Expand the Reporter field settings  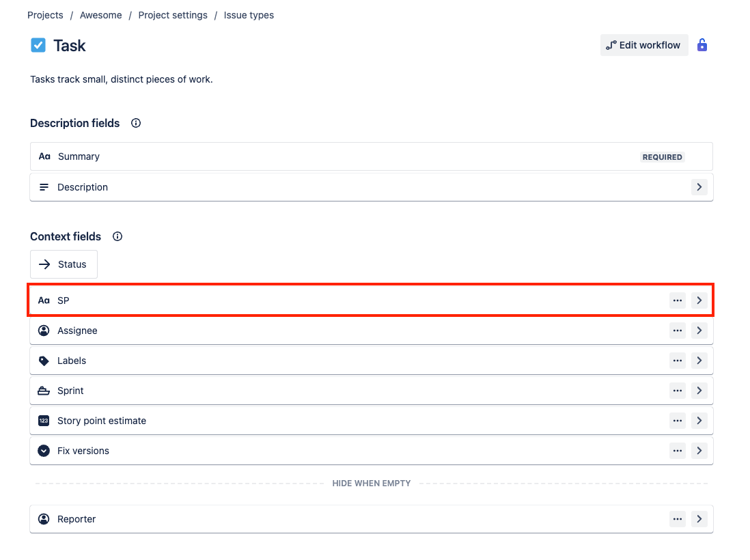click(699, 519)
